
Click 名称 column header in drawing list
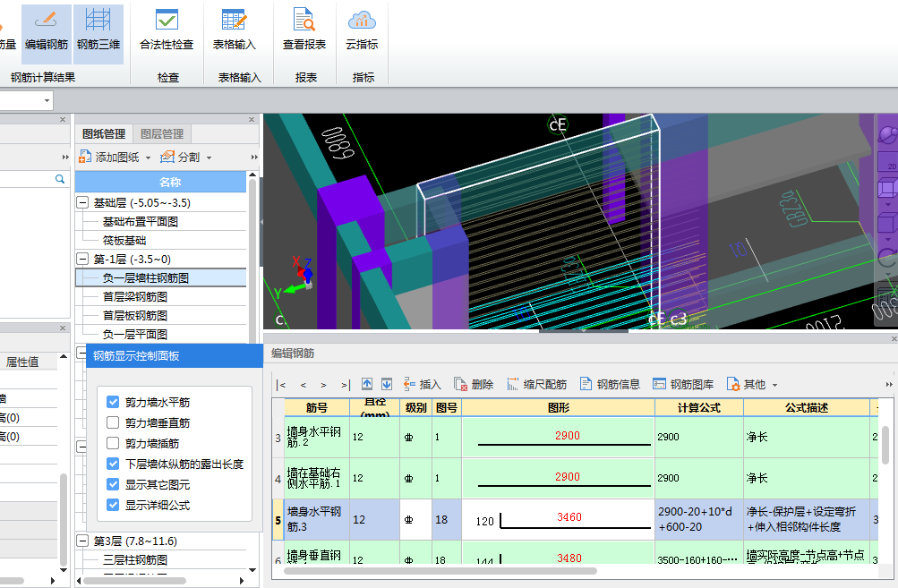161,182
